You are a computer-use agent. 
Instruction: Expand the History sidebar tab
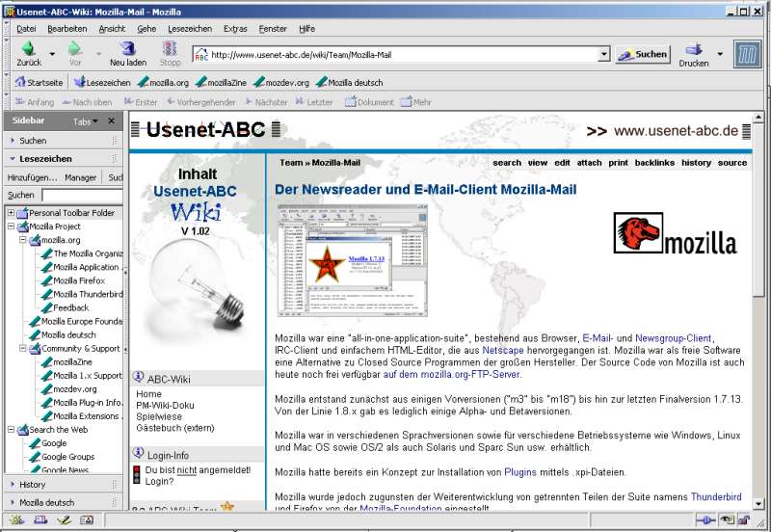coord(33,484)
